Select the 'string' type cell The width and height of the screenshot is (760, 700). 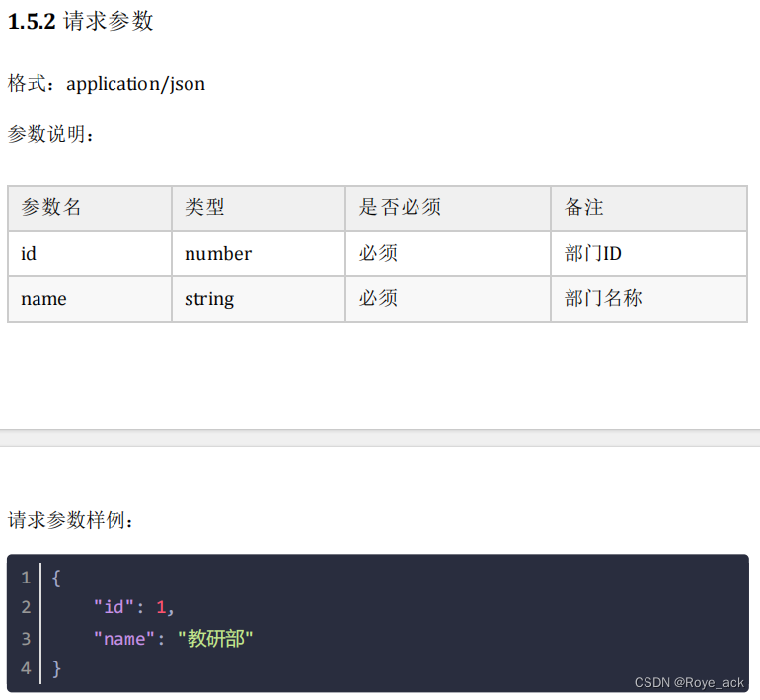pyautogui.click(x=259, y=299)
